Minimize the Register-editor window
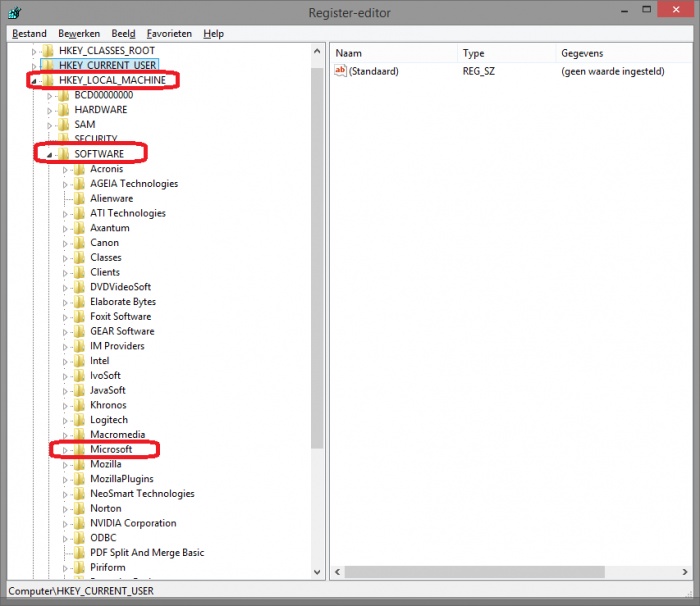 625,10
